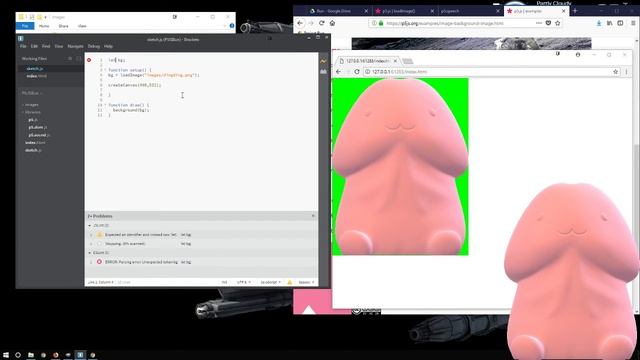Viewport: 640px width, 360px height.
Task: Click the red error marker beside line 1
Action: pyautogui.click(x=89, y=60)
